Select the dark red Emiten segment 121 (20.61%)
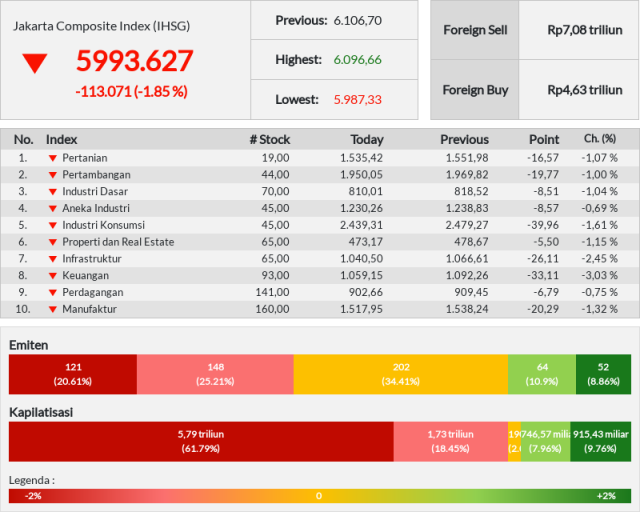This screenshot has width=640, height=528. point(73,374)
